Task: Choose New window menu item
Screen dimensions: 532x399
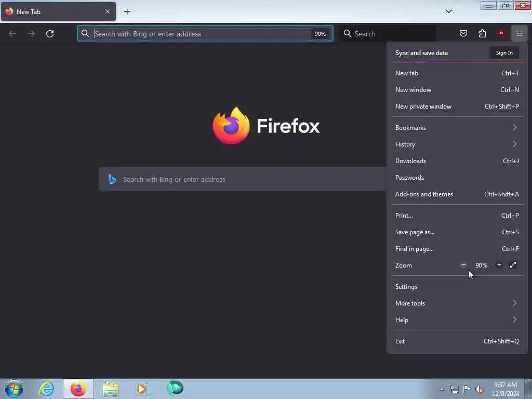Action: point(457,89)
